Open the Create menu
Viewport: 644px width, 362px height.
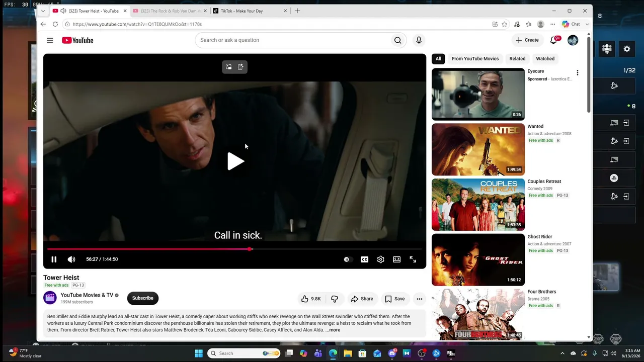527,40
